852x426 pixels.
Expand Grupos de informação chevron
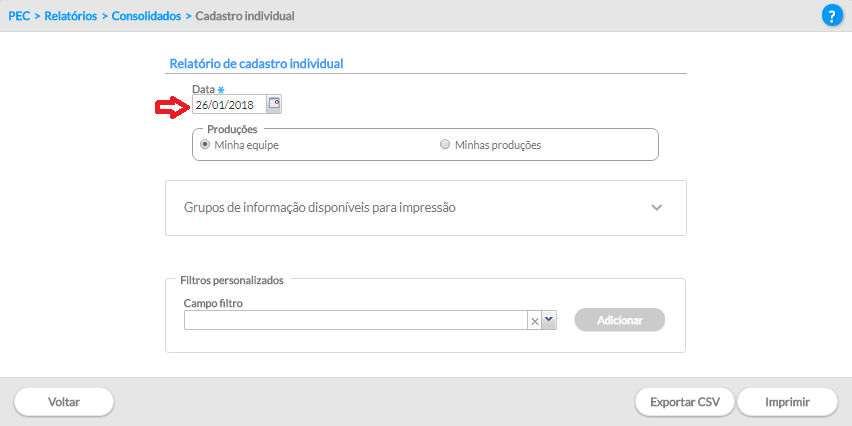657,208
